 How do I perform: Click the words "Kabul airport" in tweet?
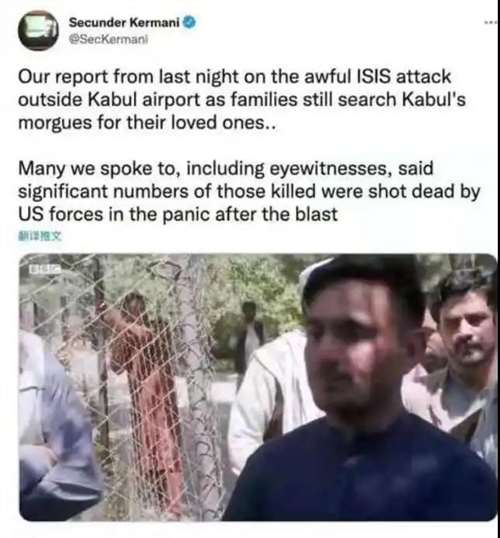[x=144, y=100]
